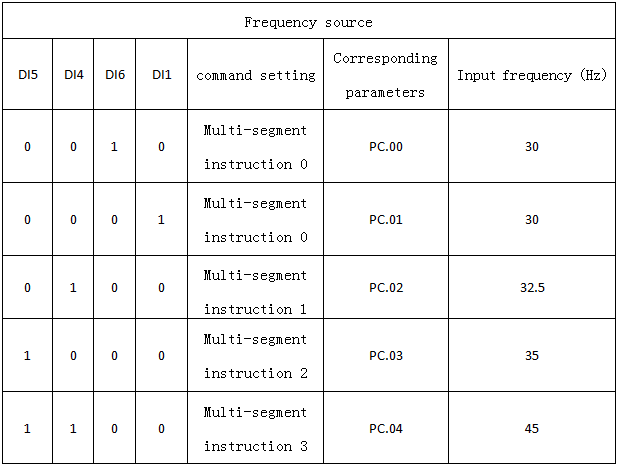618x465 pixels.
Task: Click the PC.02 parameter cell
Action: (x=385, y=288)
